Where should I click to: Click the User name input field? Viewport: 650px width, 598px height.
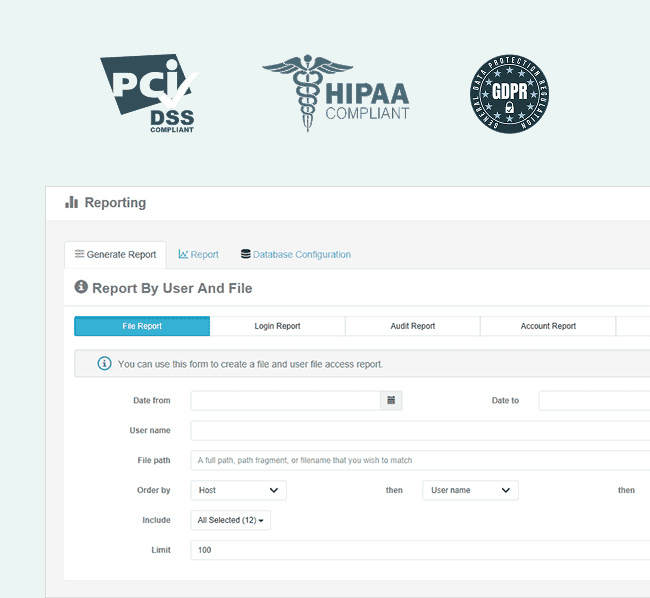pos(420,431)
